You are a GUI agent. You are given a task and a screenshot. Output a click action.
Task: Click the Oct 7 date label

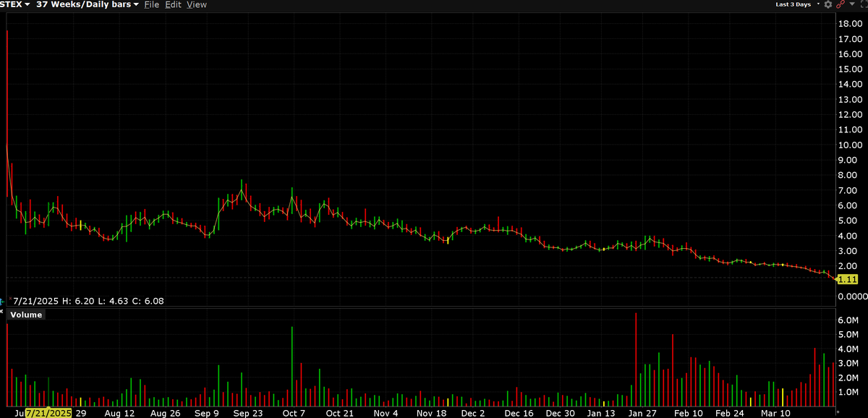click(x=294, y=414)
